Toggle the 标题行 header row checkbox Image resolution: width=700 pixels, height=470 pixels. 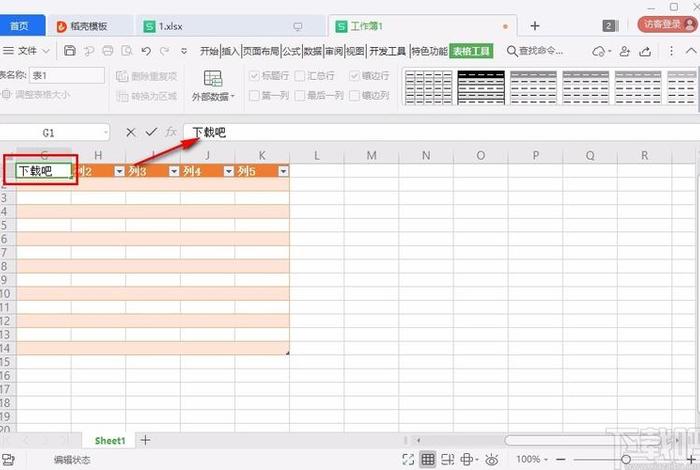[x=254, y=76]
